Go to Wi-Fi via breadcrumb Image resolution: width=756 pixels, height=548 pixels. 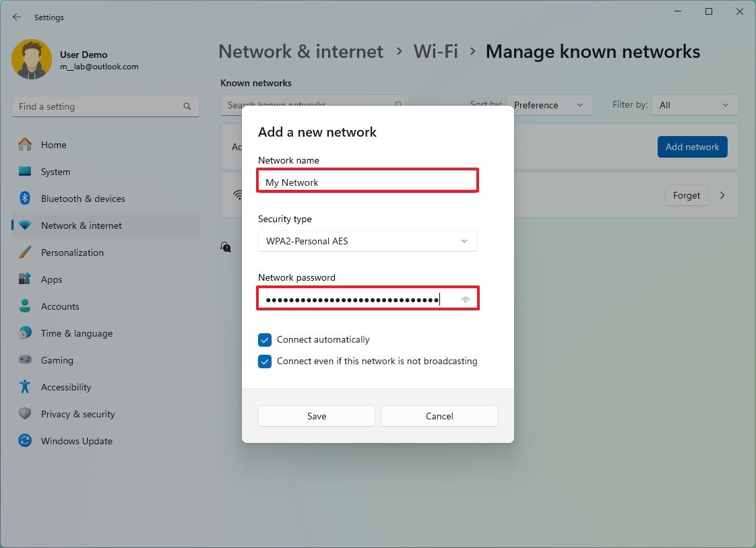pos(435,51)
